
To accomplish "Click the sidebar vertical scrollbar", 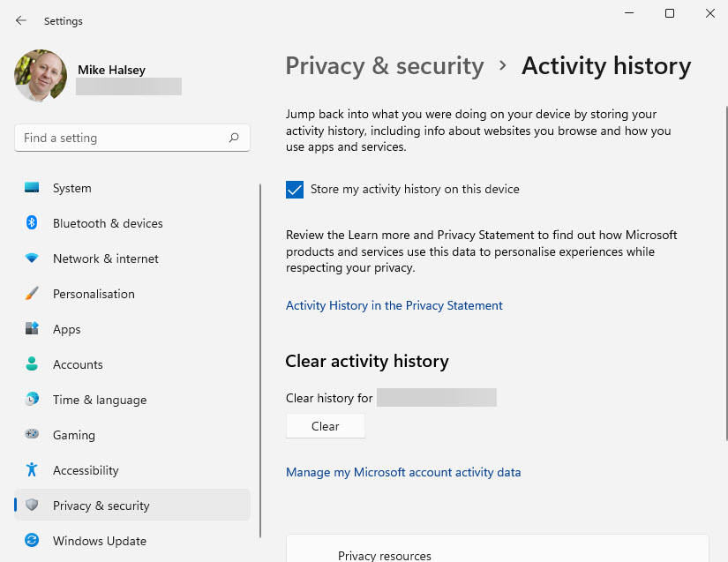I will click(260, 360).
